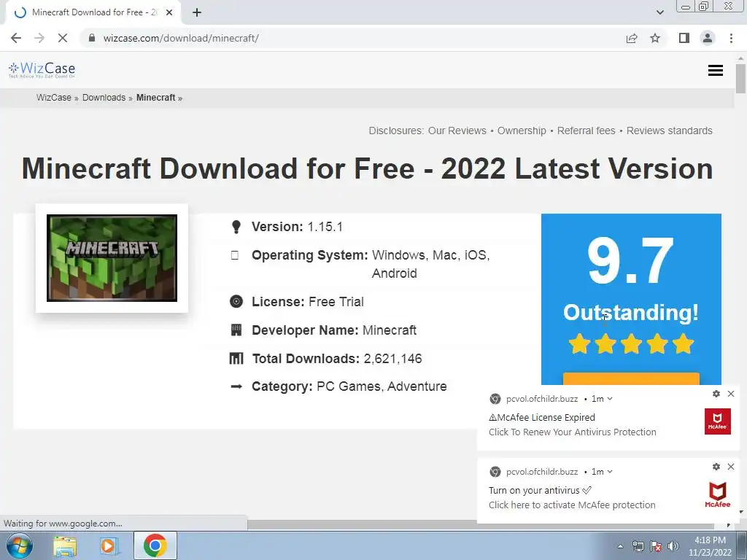The image size is (747, 560).
Task: Open the Downloads breadcrumb link
Action: [104, 98]
